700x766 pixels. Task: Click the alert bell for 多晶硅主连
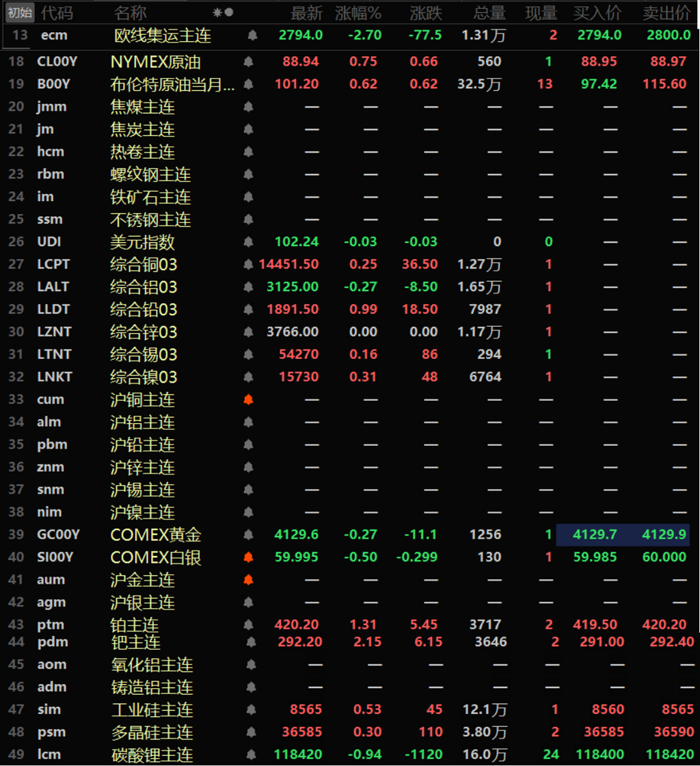pyautogui.click(x=252, y=732)
